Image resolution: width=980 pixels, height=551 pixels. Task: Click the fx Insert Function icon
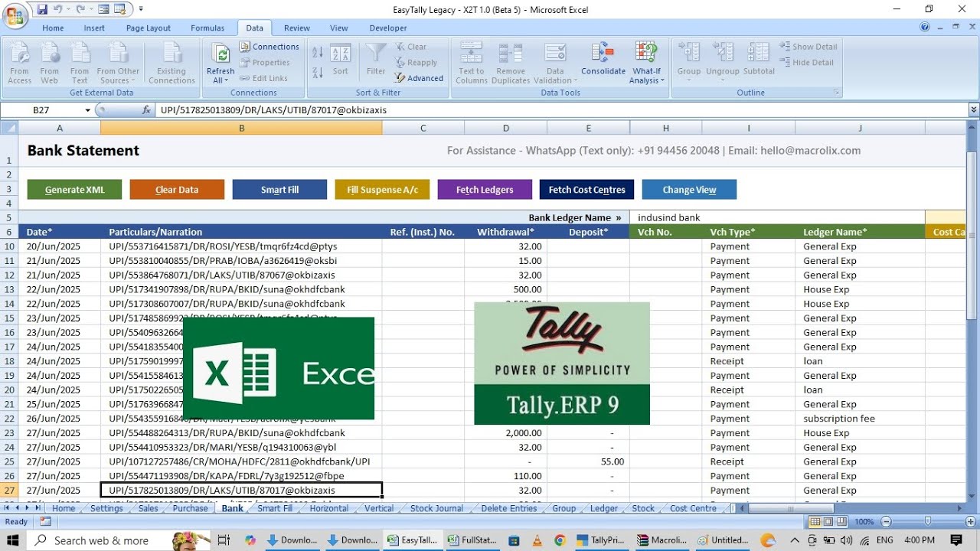146,110
